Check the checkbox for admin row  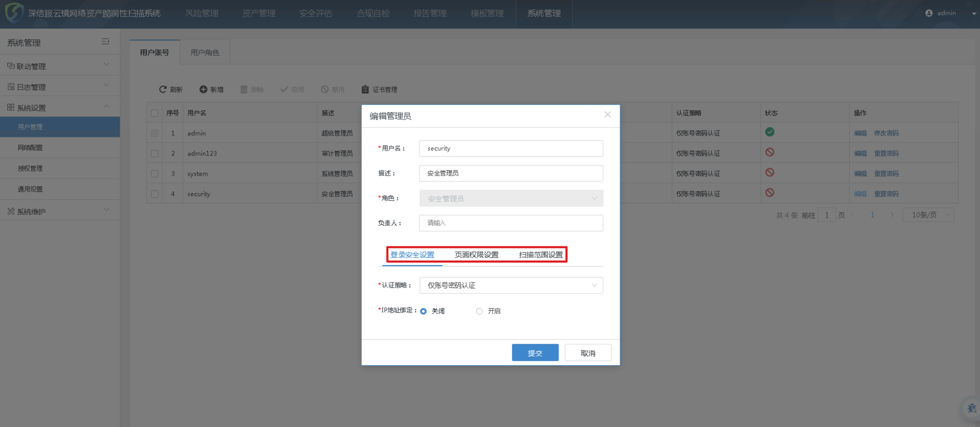155,133
